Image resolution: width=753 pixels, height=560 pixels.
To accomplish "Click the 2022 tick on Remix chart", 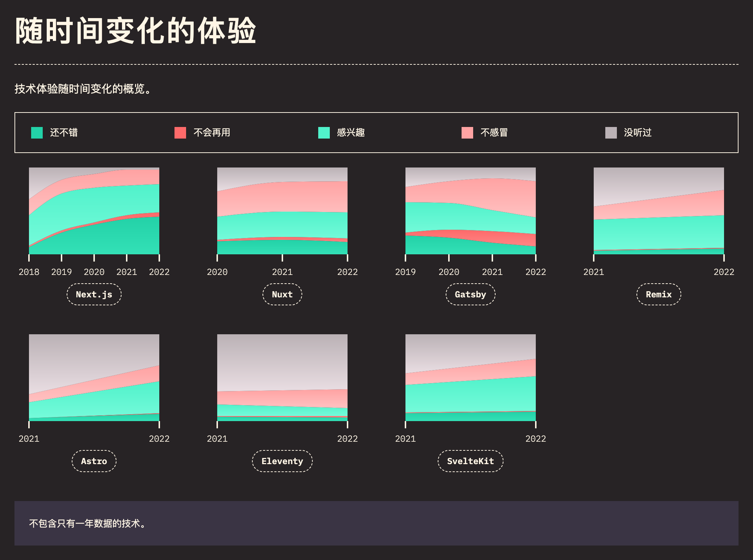I will pos(724,272).
